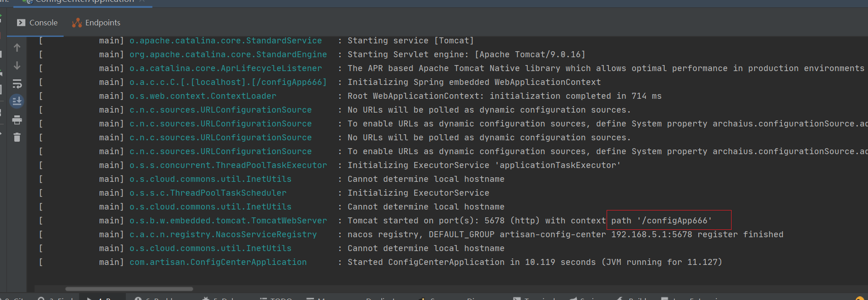This screenshot has width=868, height=300.
Task: Toggle the Scroll to End icon
Action: [x=17, y=101]
